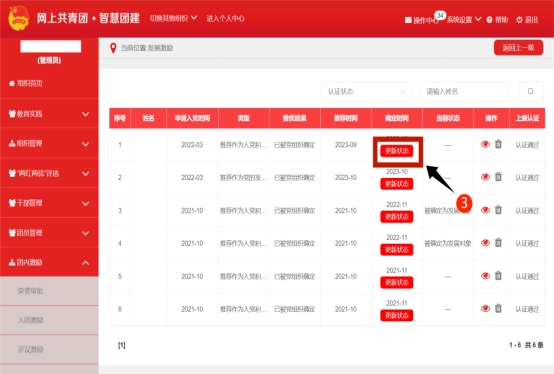Click 被确定为发展对象 status in row 4
The height and width of the screenshot is (374, 554).
tap(448, 243)
